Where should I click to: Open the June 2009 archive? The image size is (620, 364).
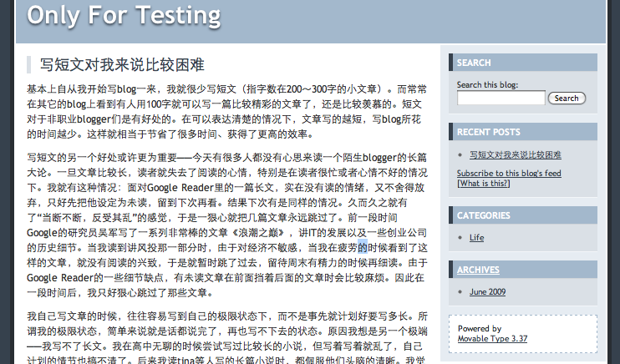pyautogui.click(x=487, y=291)
